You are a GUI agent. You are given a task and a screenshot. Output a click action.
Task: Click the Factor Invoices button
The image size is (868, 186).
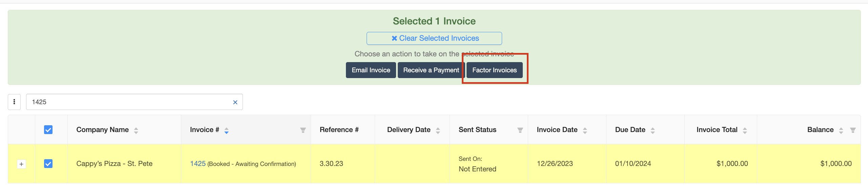[494, 70]
